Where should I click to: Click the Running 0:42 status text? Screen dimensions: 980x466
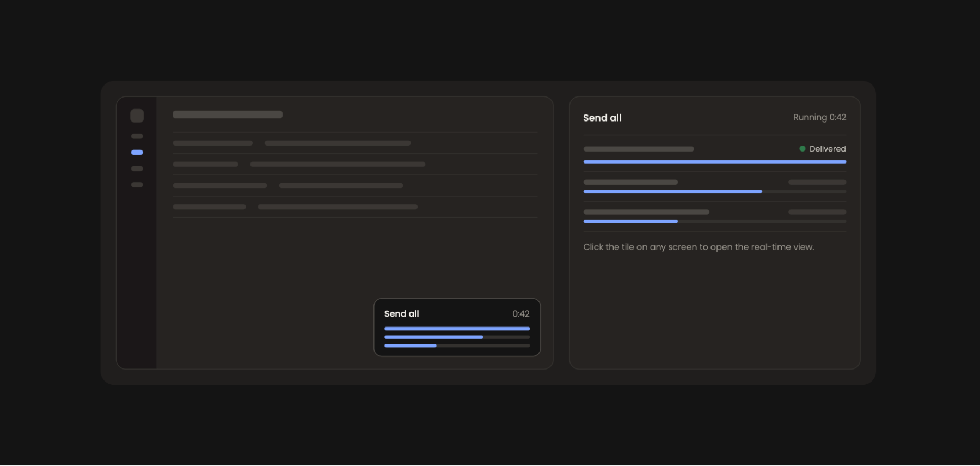819,117
